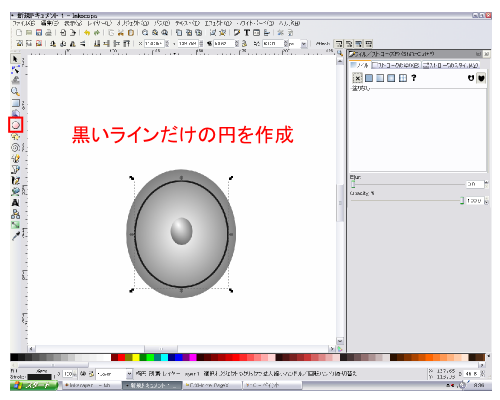Select the Gradient tool in toolbox
This screenshot has height=400, width=500.
[15, 225]
